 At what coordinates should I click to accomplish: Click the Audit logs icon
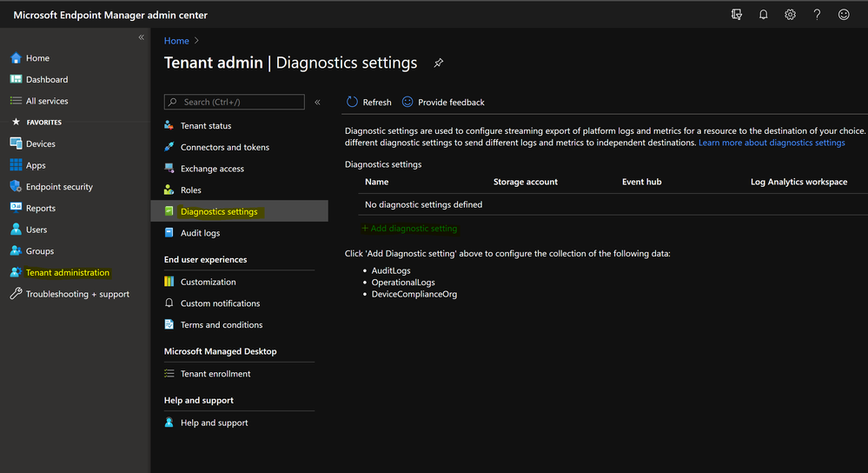(169, 233)
